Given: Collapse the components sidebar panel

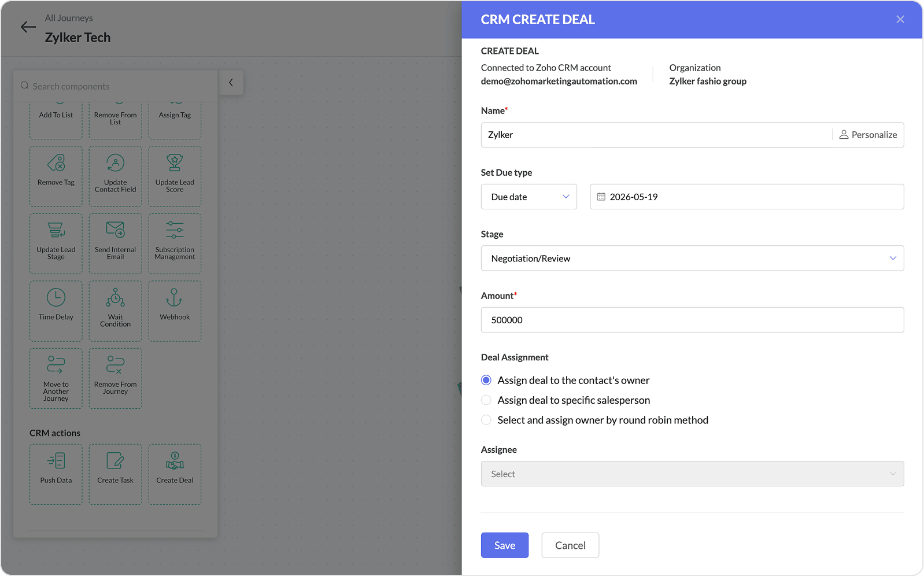Looking at the screenshot, I should (x=231, y=83).
